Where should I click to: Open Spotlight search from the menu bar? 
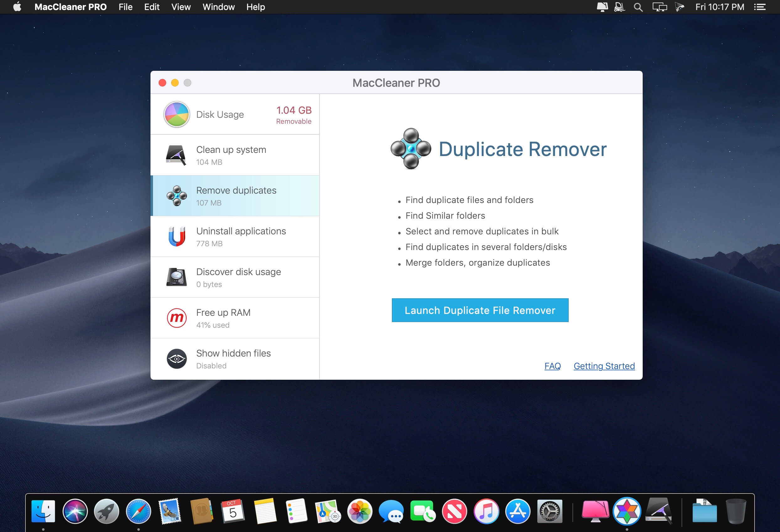tap(638, 7)
